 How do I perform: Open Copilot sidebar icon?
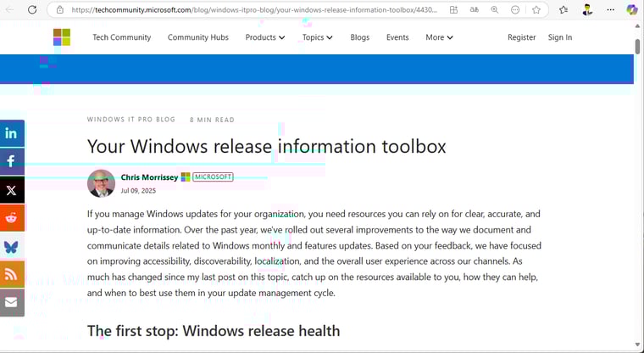coord(631,10)
